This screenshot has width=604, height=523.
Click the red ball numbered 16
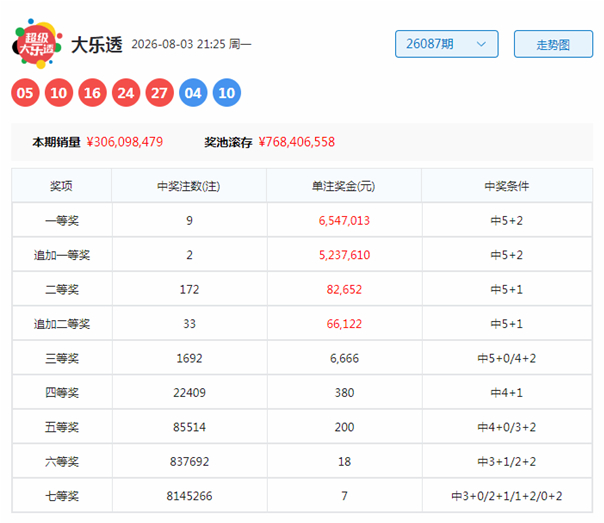coord(92,93)
